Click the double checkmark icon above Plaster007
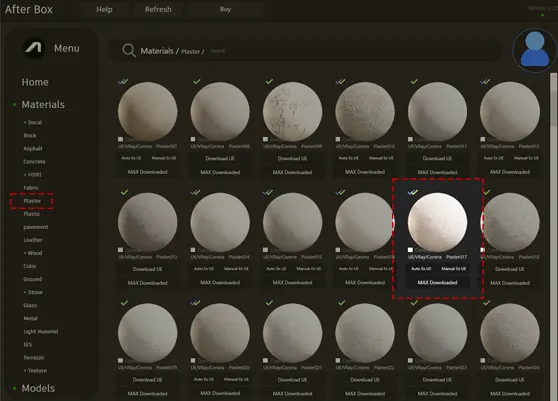Viewport: 558px width, 401px height. coord(123,81)
